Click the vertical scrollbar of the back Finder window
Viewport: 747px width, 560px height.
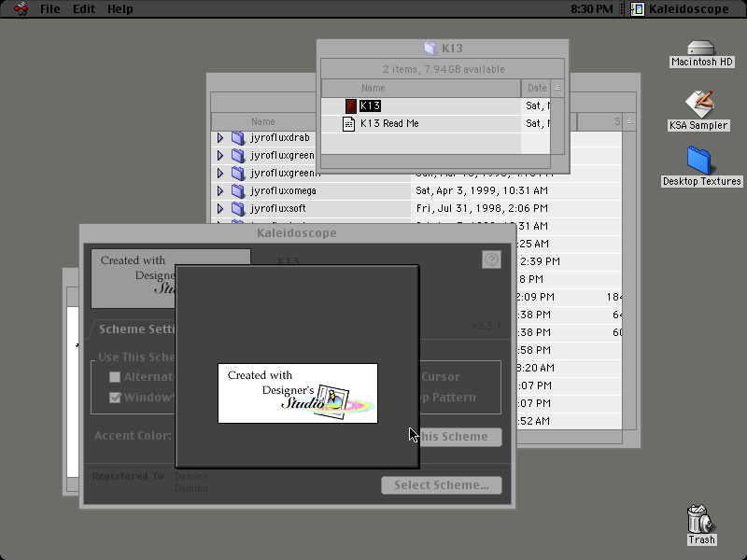[x=629, y=280]
